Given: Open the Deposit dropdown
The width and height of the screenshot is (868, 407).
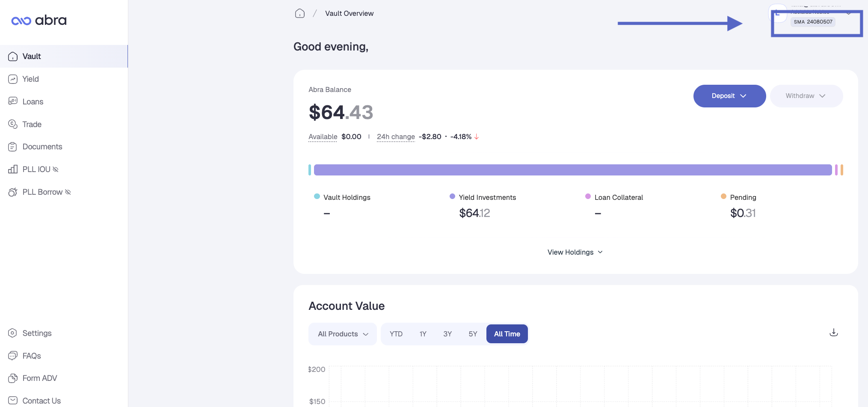Looking at the screenshot, I should (729, 96).
